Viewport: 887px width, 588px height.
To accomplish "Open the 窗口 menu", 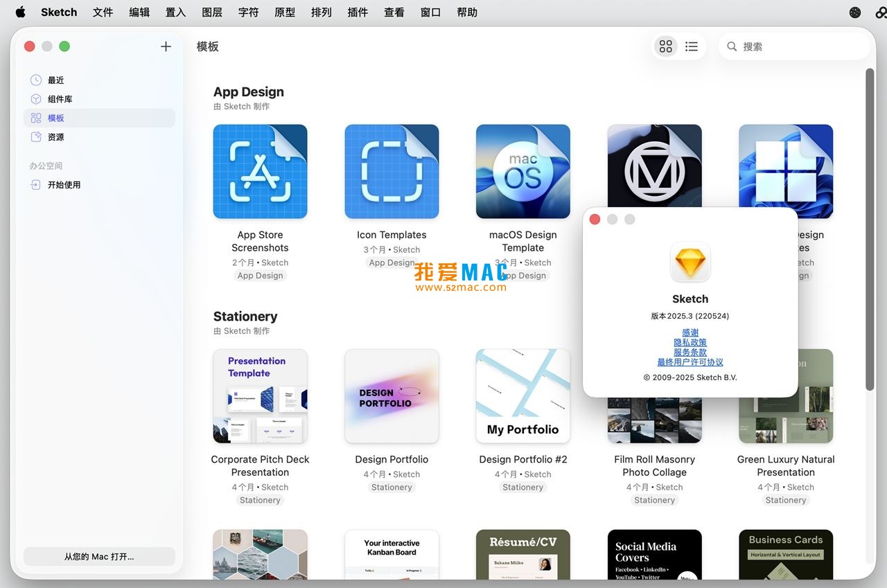I will (x=430, y=12).
